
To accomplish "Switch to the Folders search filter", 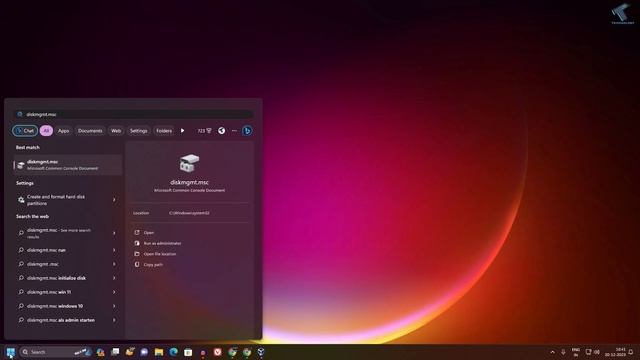I will click(x=164, y=131).
